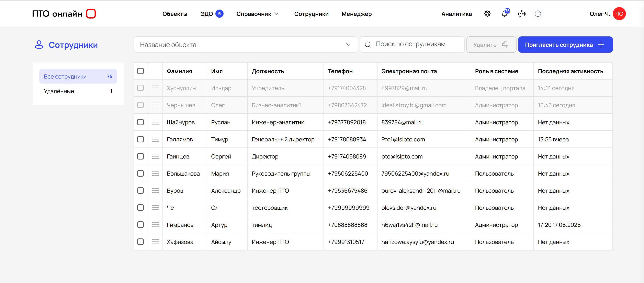Check the Гимранов Артур row checkbox
The image size is (644, 283).
(140, 225)
